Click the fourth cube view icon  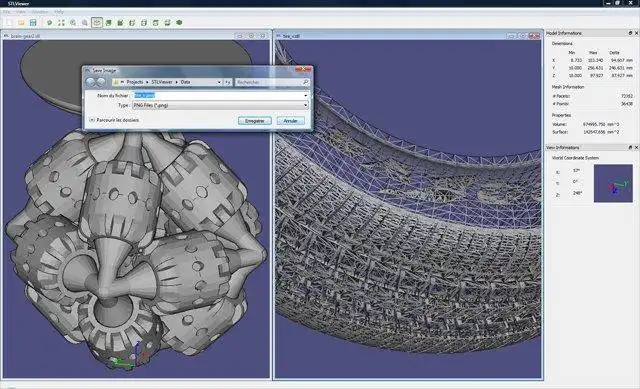144,22
